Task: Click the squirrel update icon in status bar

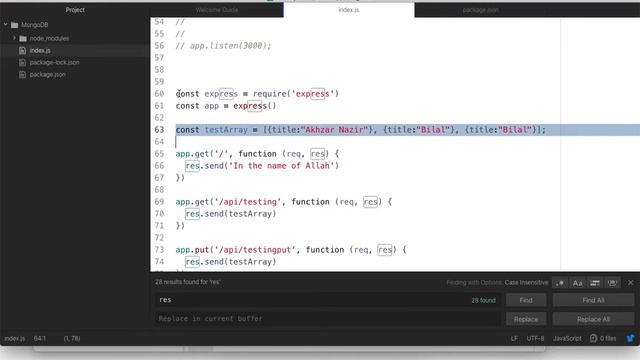Action: [631, 338]
